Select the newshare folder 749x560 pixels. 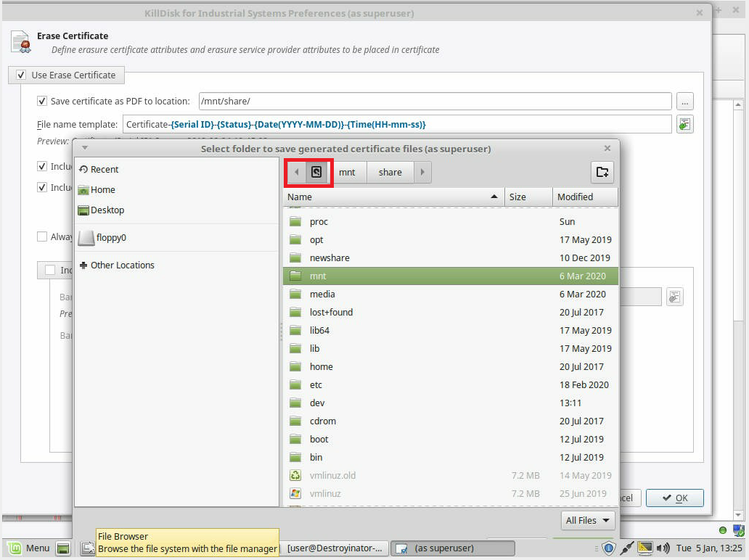click(451, 258)
